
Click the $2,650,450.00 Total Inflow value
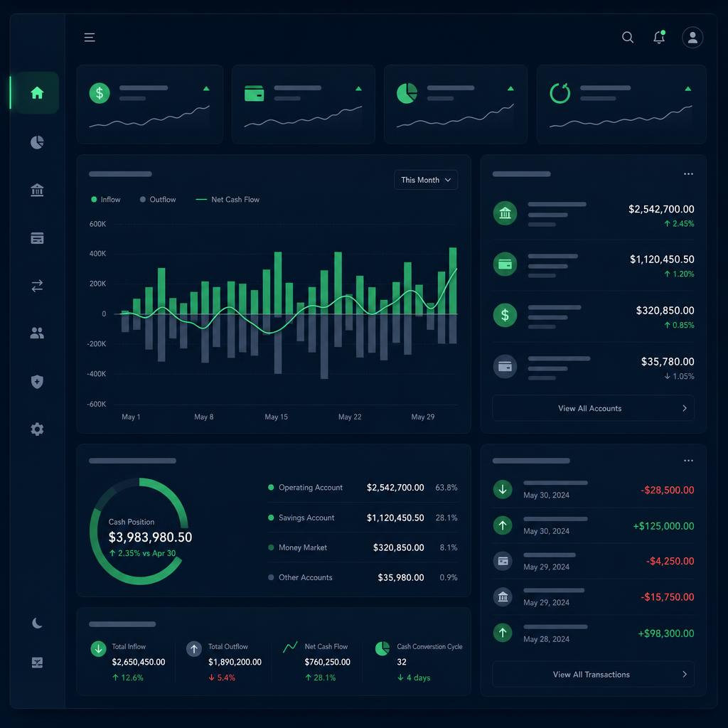139,662
